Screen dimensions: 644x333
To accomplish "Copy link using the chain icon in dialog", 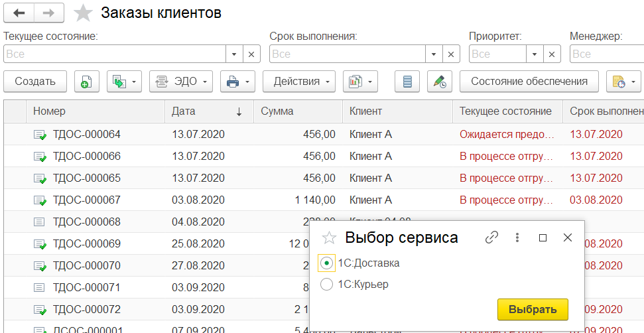I will pos(491,237).
